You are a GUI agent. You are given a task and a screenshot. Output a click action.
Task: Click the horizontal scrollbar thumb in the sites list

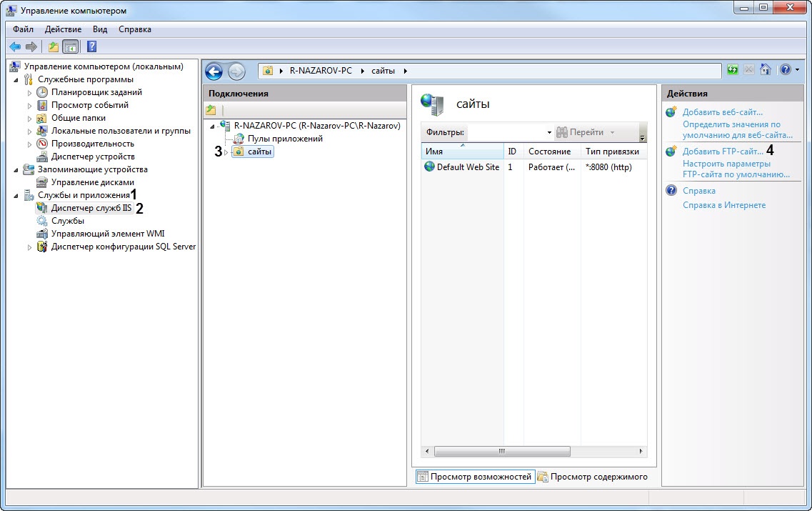[502, 452]
